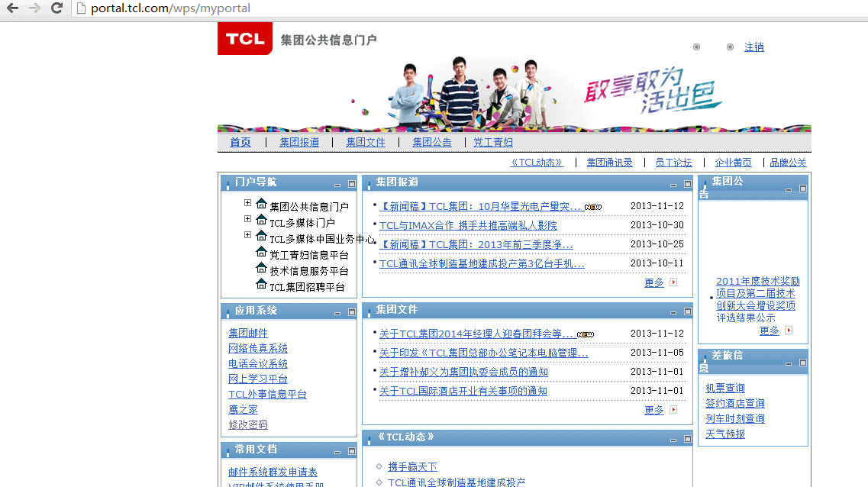
Task: Open the 集团公告 navigation tab
Action: click(432, 142)
